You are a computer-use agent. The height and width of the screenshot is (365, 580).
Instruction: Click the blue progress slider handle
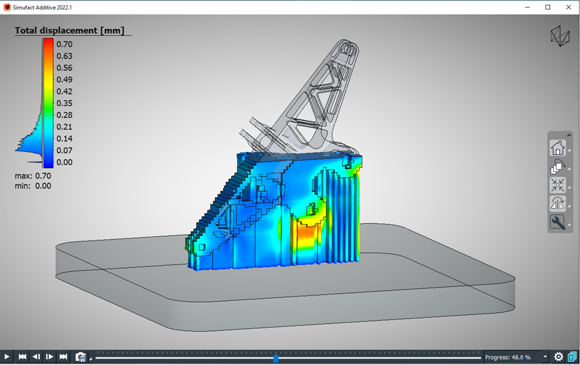(276, 358)
